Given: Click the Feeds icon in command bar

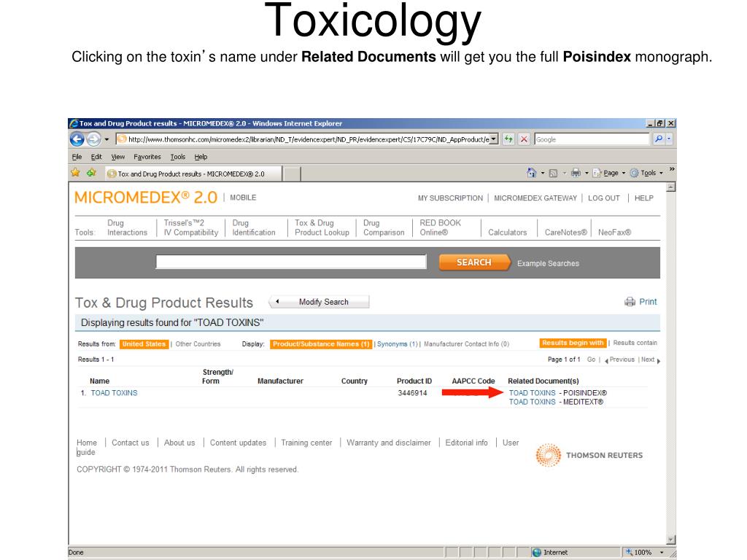Looking at the screenshot, I should (553, 174).
